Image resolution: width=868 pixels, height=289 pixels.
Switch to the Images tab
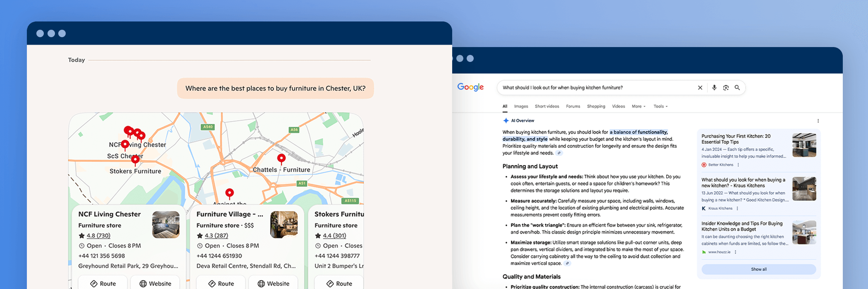[521, 107]
